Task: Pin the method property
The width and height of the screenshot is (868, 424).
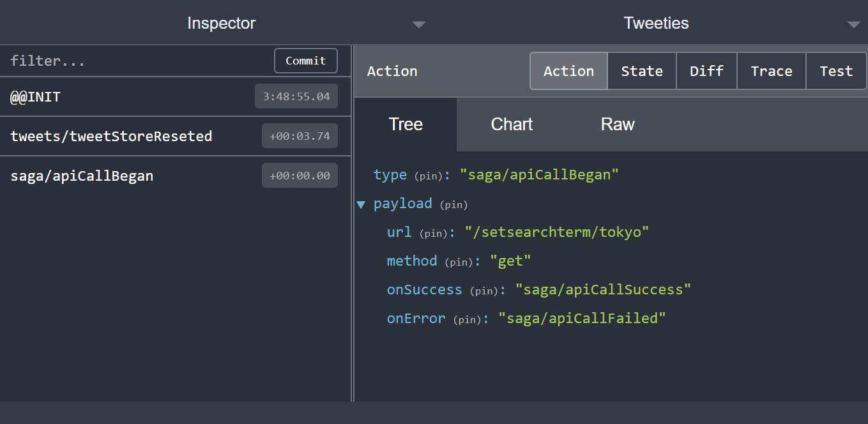Action: click(x=458, y=261)
